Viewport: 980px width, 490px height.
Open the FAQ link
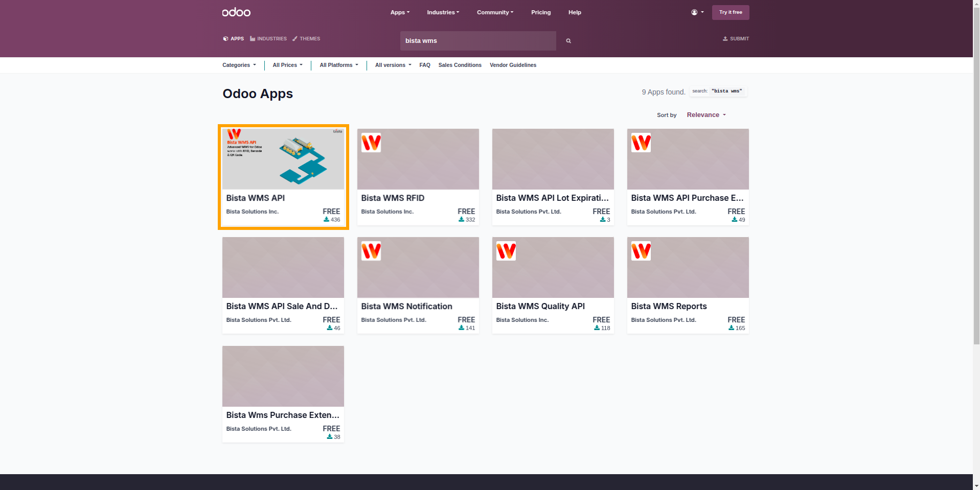click(x=425, y=65)
